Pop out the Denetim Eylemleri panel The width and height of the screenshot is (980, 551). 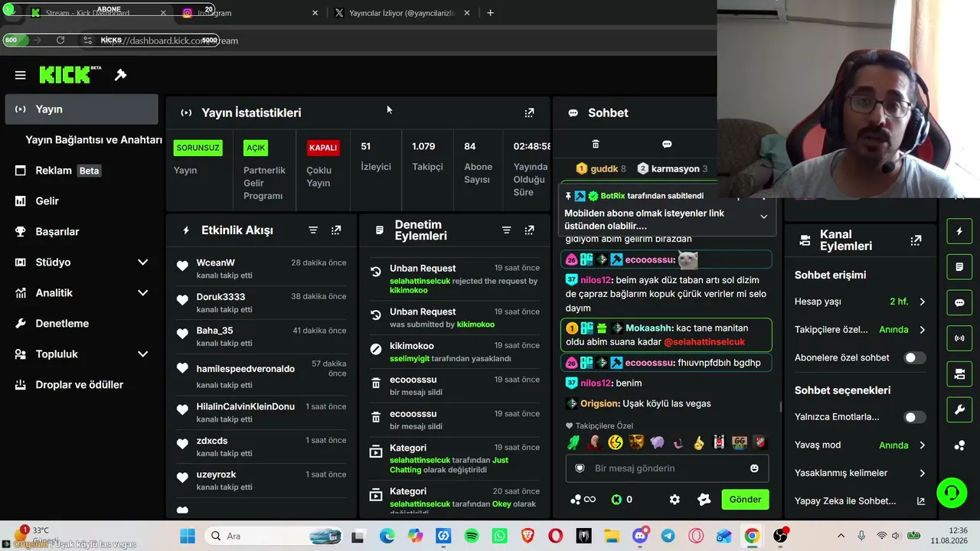pyautogui.click(x=529, y=230)
